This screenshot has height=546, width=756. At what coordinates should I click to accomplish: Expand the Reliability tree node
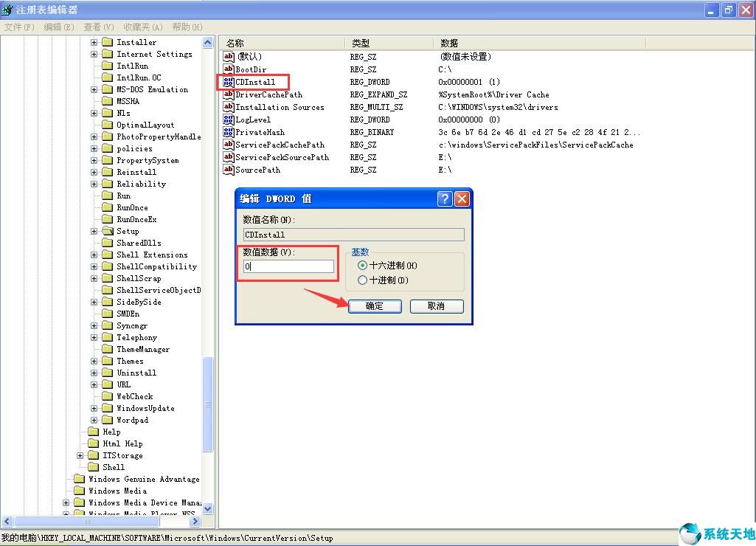click(x=94, y=184)
